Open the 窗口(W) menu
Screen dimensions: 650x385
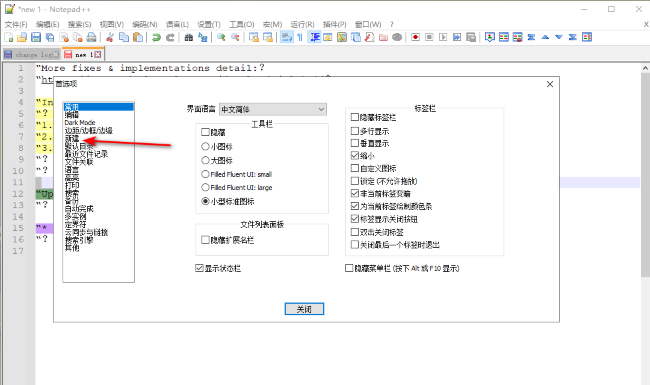[368, 24]
